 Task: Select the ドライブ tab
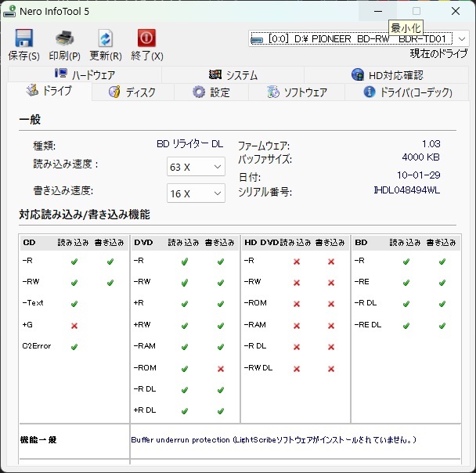[49, 91]
